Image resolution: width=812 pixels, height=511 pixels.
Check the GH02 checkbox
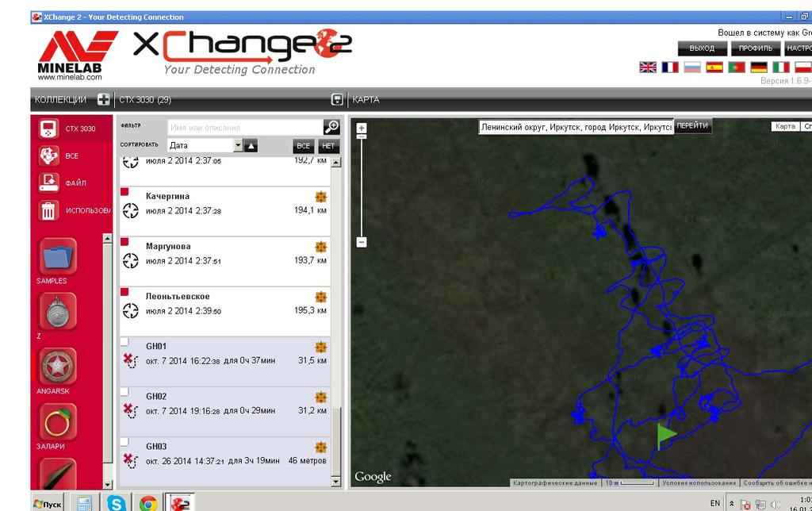pyautogui.click(x=124, y=392)
